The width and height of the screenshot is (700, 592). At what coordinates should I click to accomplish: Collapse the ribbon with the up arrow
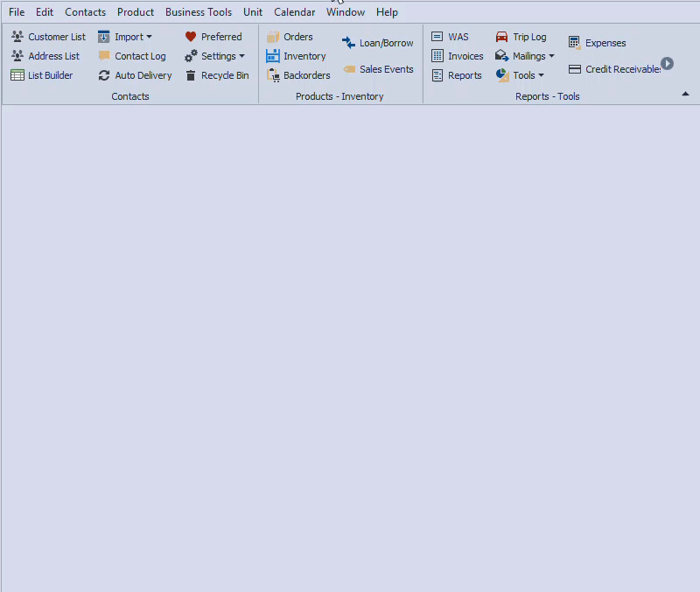coord(686,93)
